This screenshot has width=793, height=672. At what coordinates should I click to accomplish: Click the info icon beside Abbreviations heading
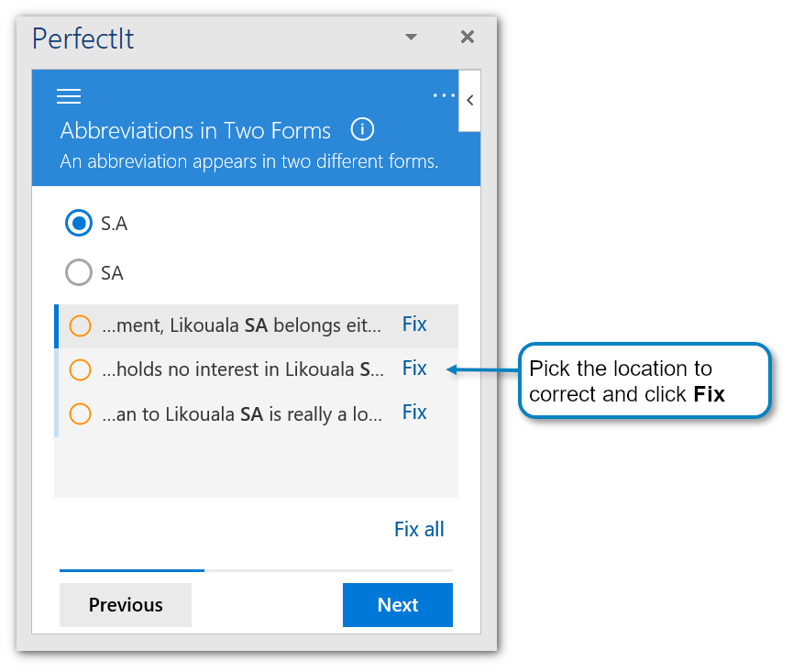coord(362,129)
